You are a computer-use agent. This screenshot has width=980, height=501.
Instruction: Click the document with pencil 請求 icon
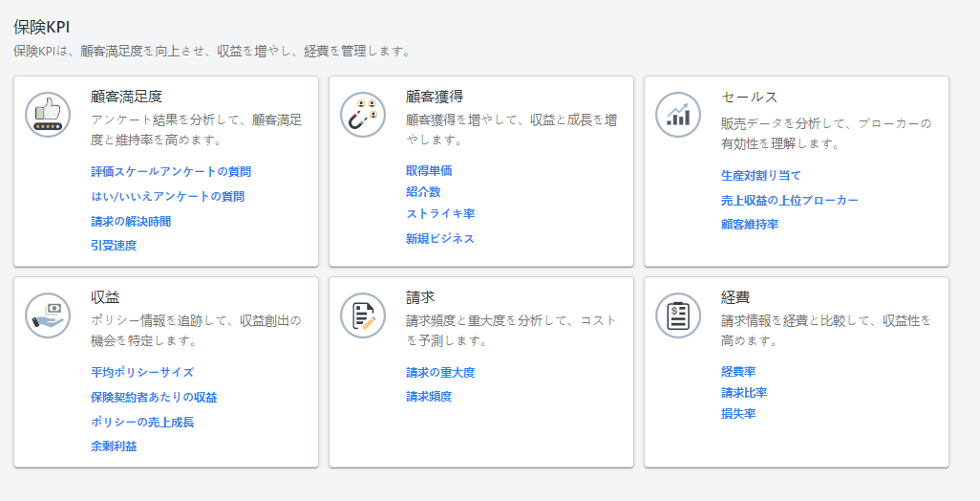(363, 316)
